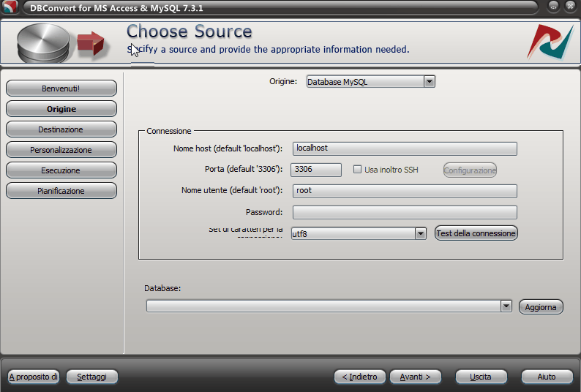Screen dimensions: 581x392
Task: Close the DBConvert window
Action: [x=571, y=7]
